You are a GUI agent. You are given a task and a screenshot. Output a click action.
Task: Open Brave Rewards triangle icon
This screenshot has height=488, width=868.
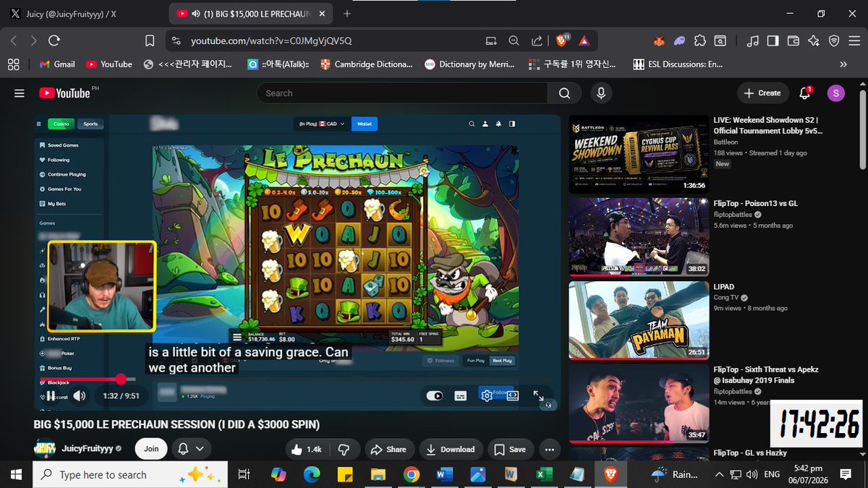584,40
